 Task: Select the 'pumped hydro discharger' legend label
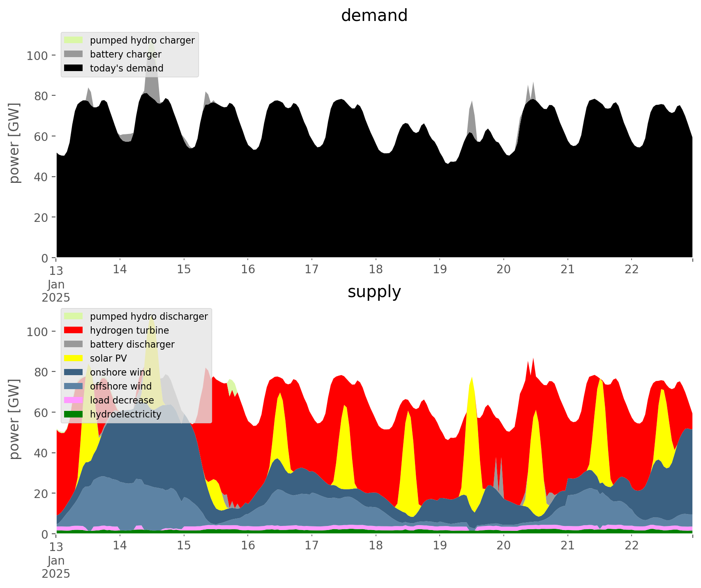click(x=149, y=317)
